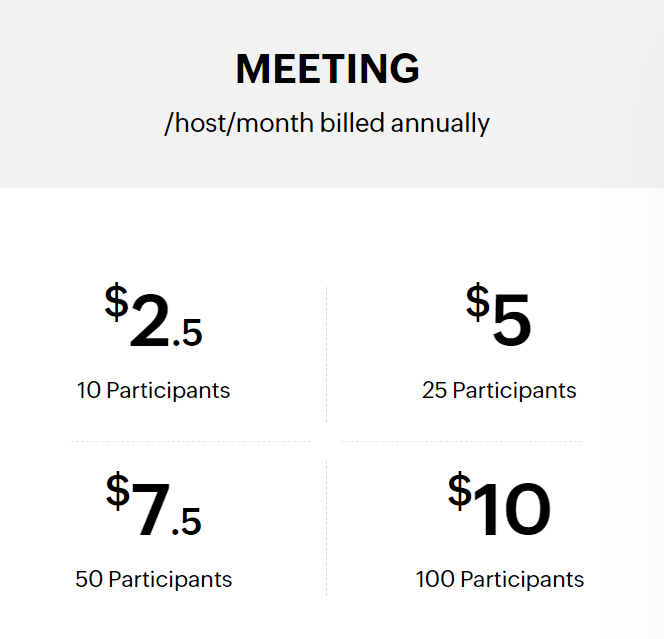Select the /host/month billed annually text
This screenshot has height=639, width=664.
[327, 123]
